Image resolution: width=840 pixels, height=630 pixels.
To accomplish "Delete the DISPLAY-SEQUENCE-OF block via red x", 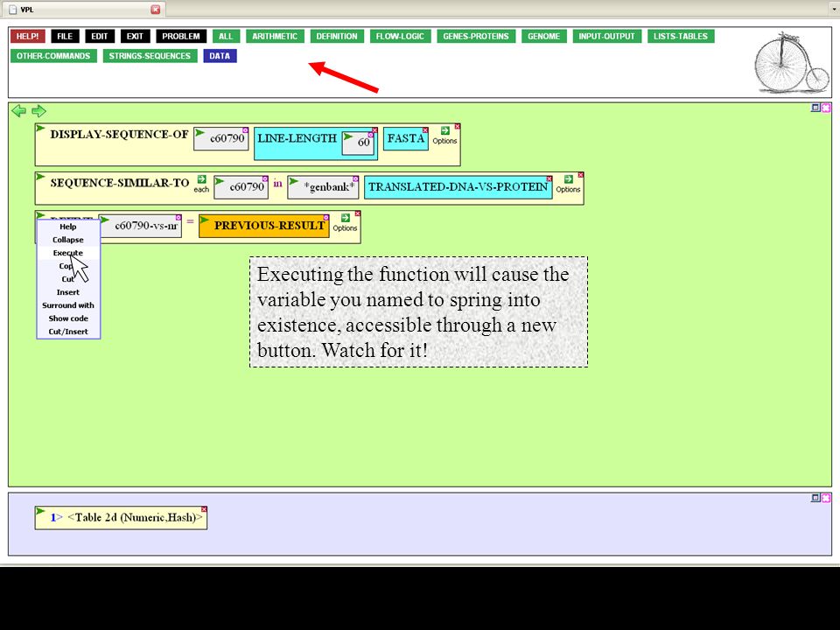I will click(458, 126).
